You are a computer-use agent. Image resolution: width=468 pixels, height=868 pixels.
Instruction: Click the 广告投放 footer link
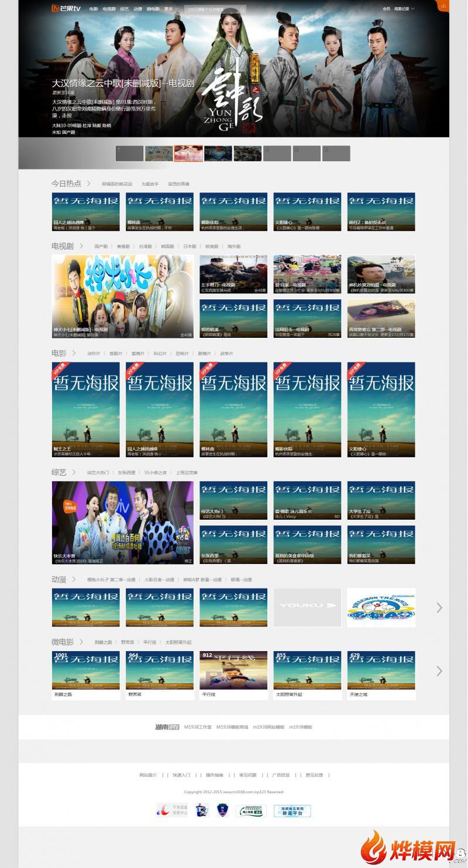[x=281, y=775]
